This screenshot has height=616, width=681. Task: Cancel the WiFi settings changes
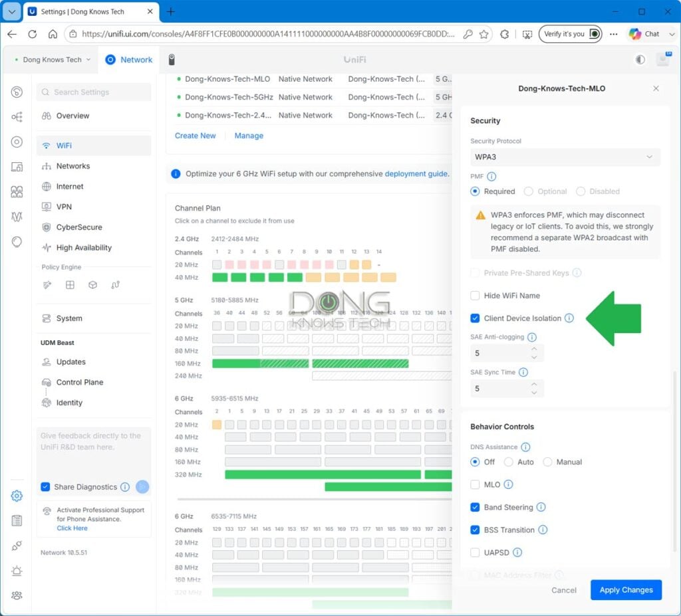coord(564,590)
